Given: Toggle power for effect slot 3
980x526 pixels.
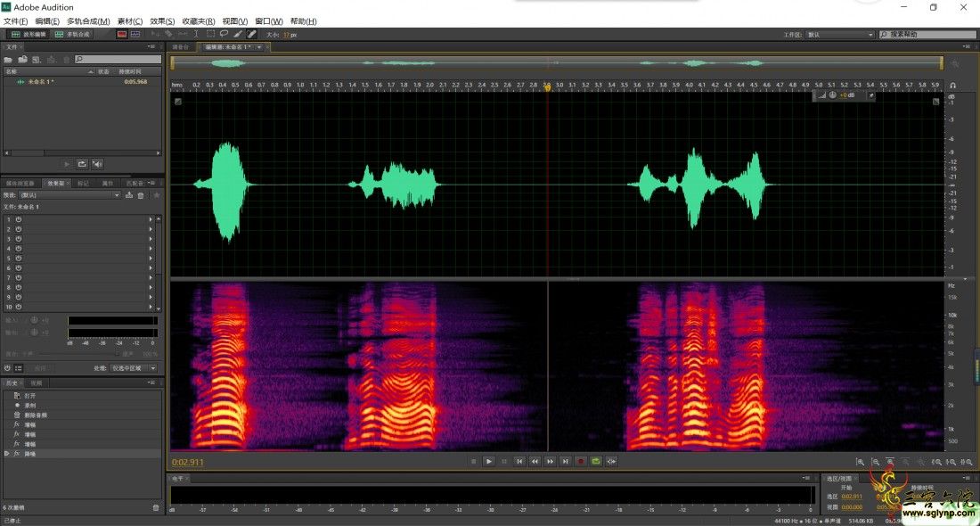Looking at the screenshot, I should [19, 239].
